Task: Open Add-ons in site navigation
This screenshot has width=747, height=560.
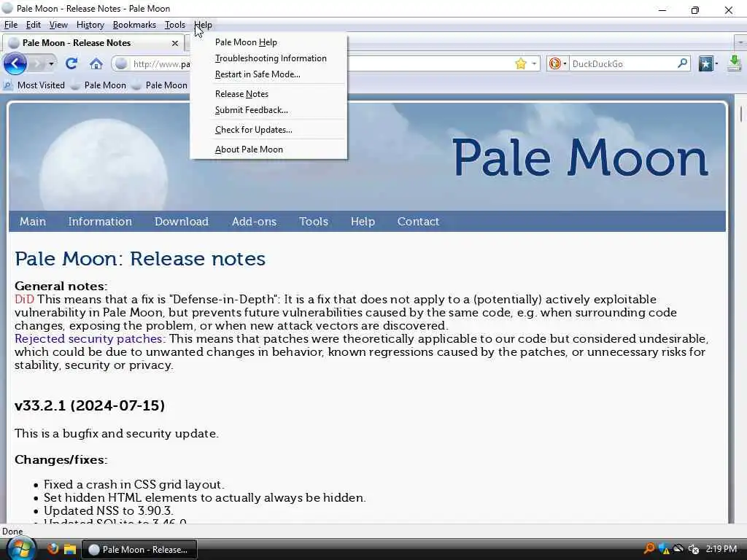Action: [x=254, y=222]
